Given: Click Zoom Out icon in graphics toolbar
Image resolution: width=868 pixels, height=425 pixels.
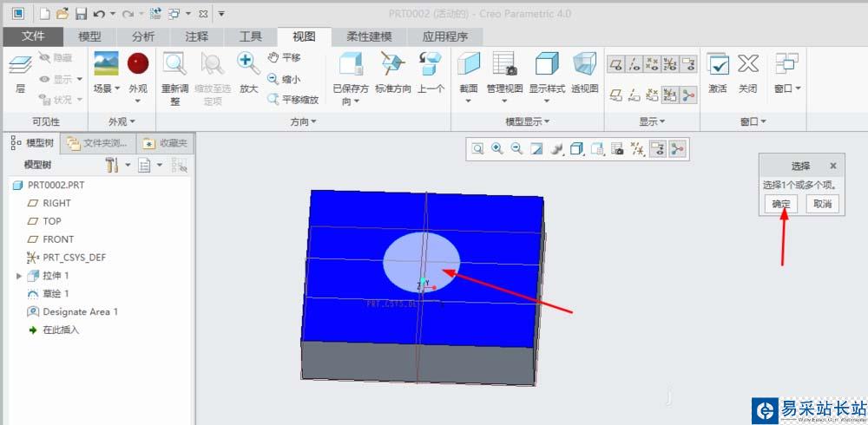Looking at the screenshot, I should coord(517,148).
